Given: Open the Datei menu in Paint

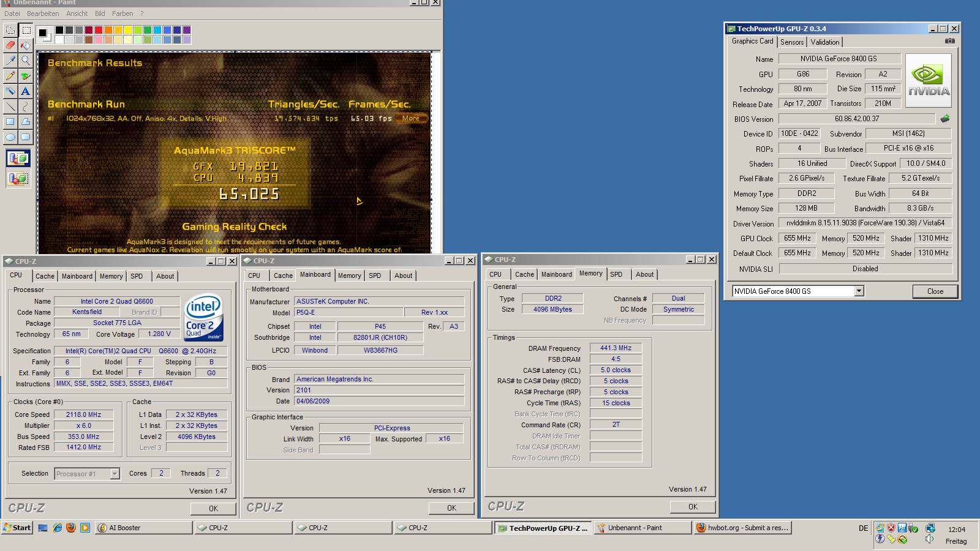Looking at the screenshot, I should point(12,13).
